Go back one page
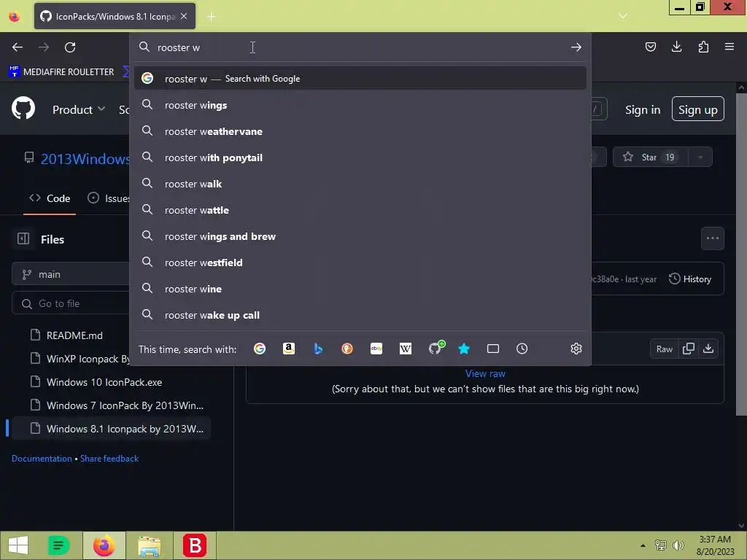 [18, 47]
